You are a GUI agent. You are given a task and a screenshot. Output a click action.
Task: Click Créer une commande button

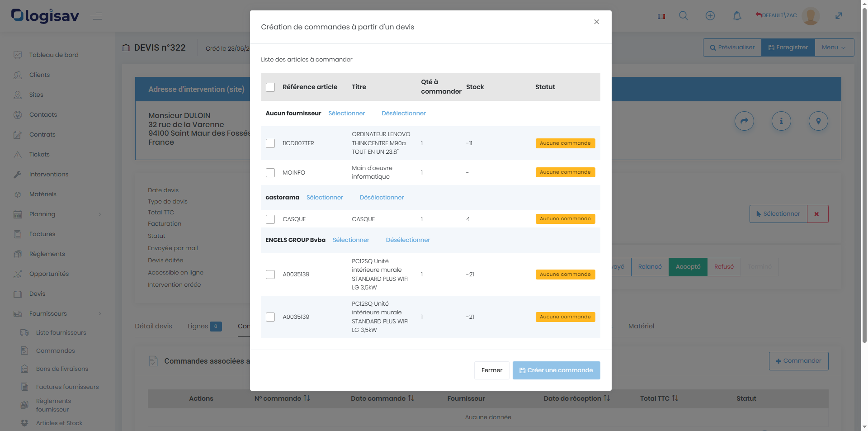click(556, 370)
